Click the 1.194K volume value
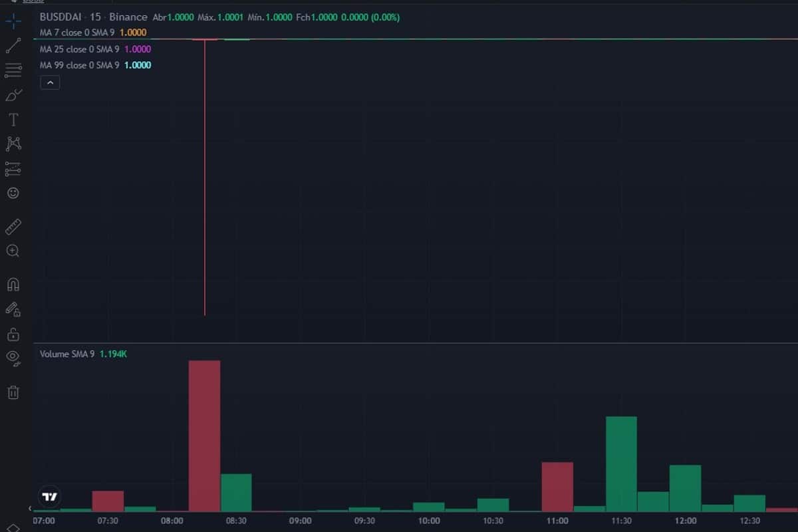Screen dimensions: 798x532 113,354
